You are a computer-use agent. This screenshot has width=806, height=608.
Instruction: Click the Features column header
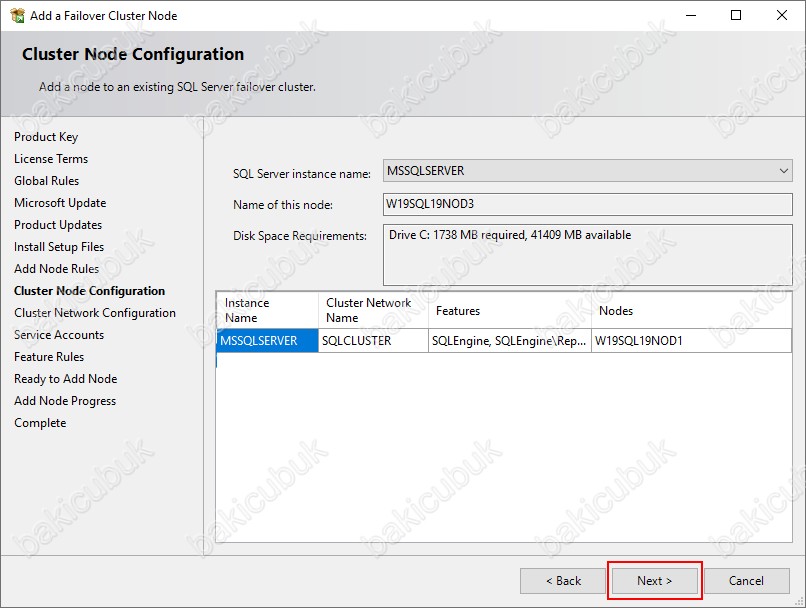coord(510,310)
